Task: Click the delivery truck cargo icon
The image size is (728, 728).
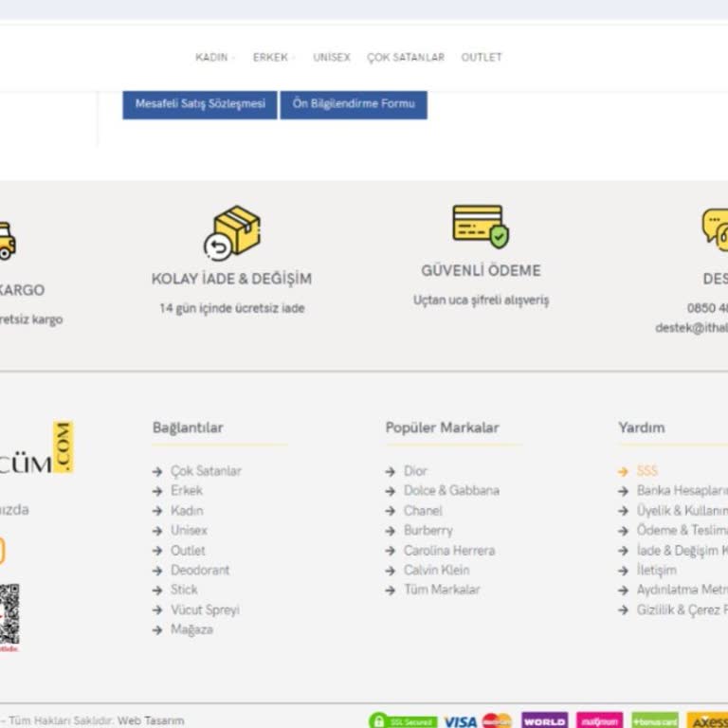Action: coord(7,242)
